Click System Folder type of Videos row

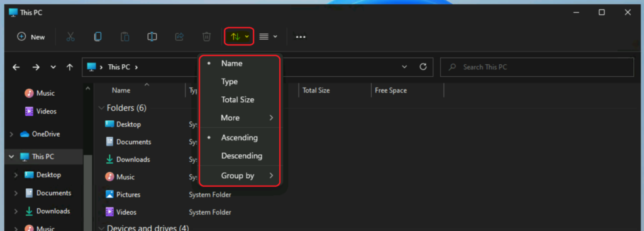[210, 213]
